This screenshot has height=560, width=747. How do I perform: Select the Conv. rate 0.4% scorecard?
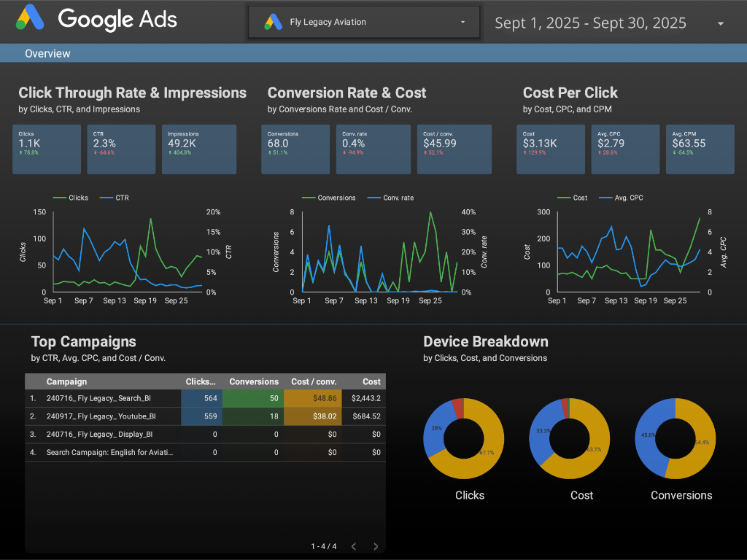373,149
